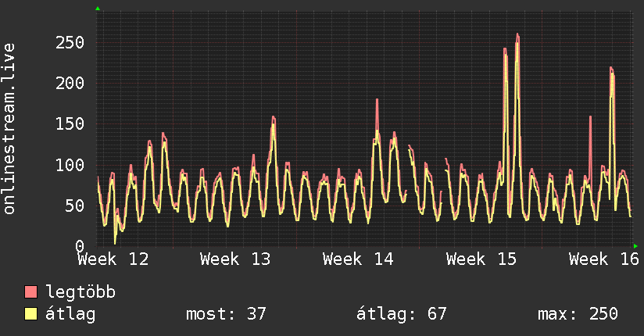Viewport: 644px width, 336px height.
Task: Click the tallest peak in Week 15
Action: tap(517, 35)
